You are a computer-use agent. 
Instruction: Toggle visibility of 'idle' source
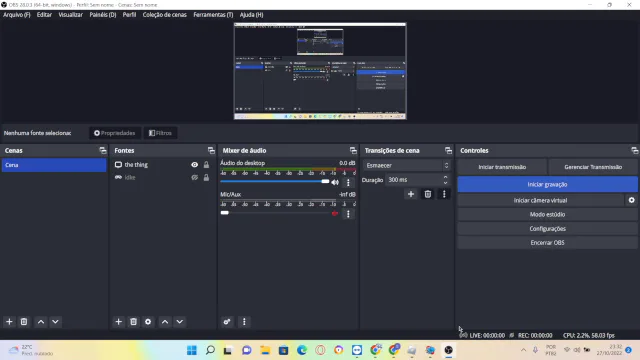coord(195,177)
